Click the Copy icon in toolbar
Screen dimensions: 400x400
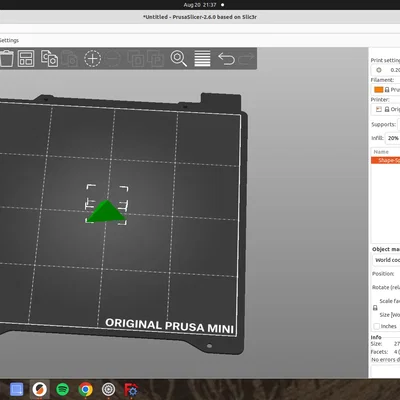(x=49, y=59)
